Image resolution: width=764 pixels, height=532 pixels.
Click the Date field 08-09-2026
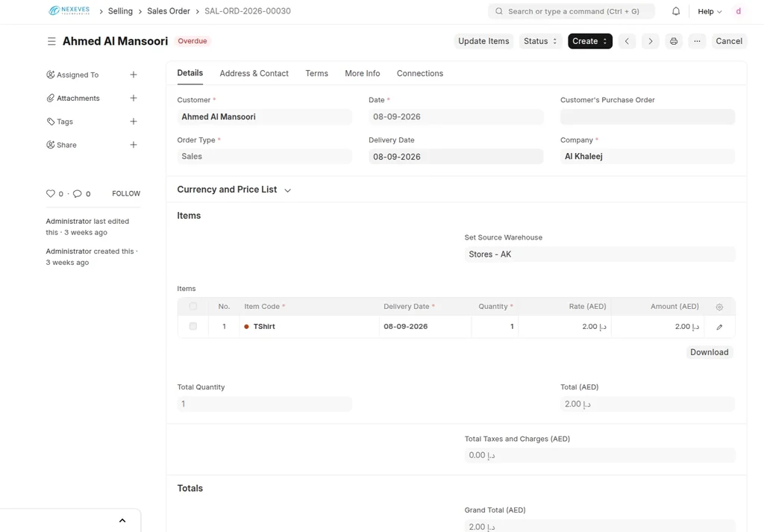coord(456,117)
